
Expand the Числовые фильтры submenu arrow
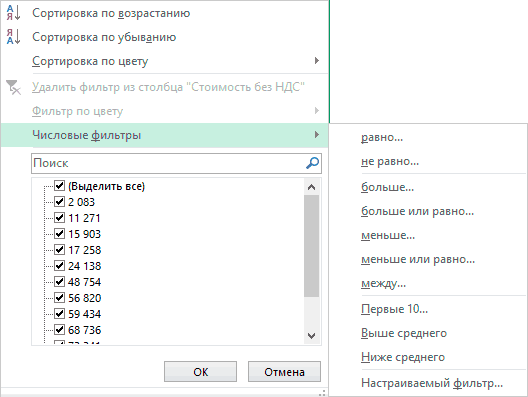pyautogui.click(x=317, y=135)
